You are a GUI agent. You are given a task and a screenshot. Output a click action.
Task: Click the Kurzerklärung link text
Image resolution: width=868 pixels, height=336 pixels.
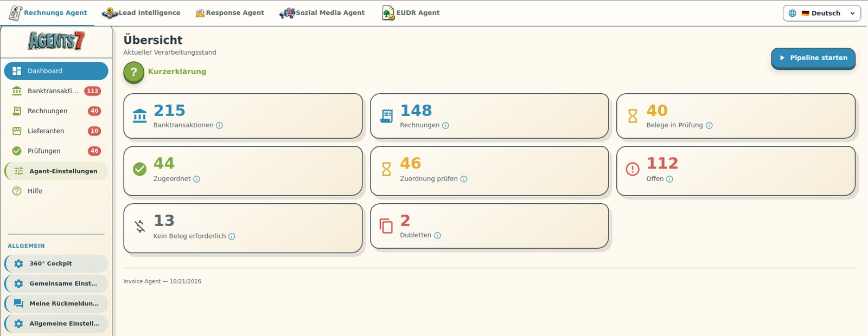point(177,72)
